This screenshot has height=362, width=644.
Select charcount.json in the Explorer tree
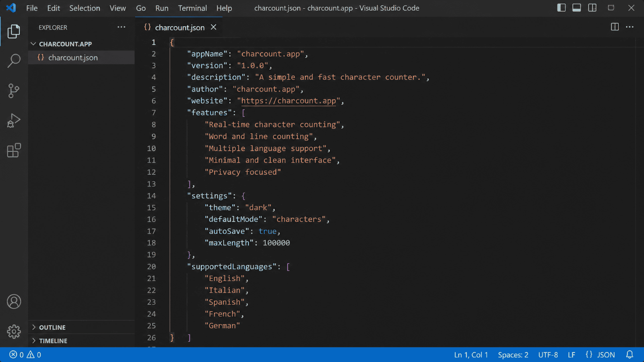coord(81,58)
